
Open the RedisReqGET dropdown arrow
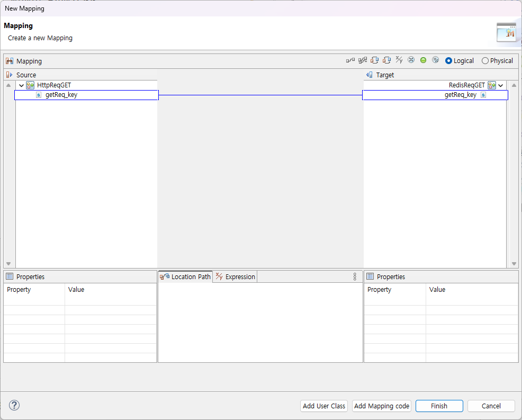coord(500,85)
